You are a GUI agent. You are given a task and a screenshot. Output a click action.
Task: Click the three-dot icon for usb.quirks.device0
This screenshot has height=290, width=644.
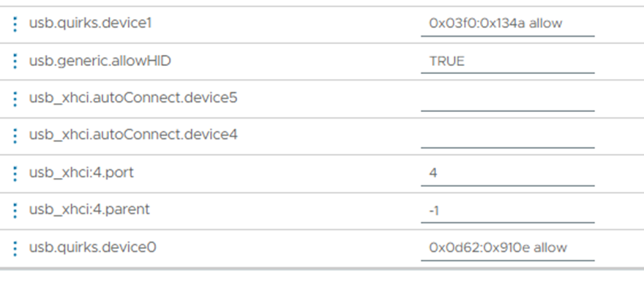coord(15,248)
